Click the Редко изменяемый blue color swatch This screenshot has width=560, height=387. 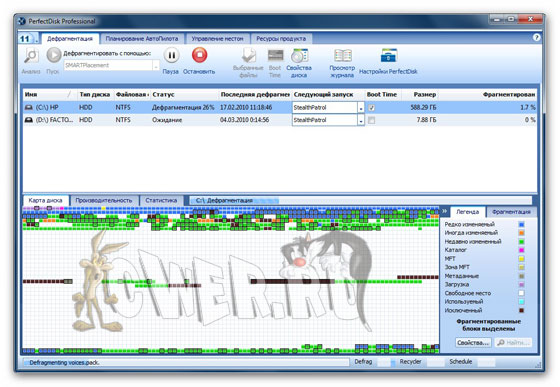521,224
